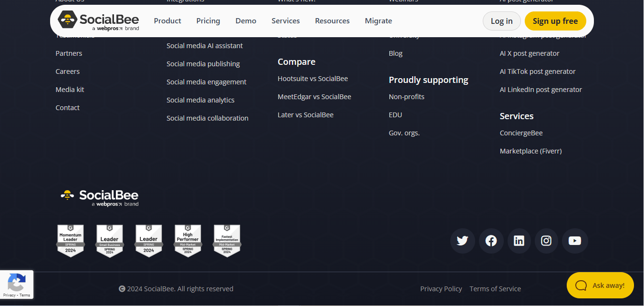This screenshot has height=306, width=644.
Task: Open the LinkedIn social icon
Action: point(519,241)
